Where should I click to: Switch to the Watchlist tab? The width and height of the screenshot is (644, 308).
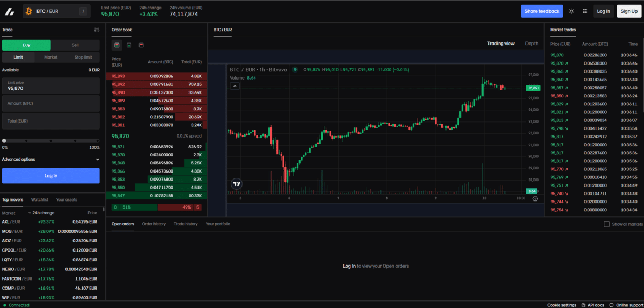tap(40, 199)
